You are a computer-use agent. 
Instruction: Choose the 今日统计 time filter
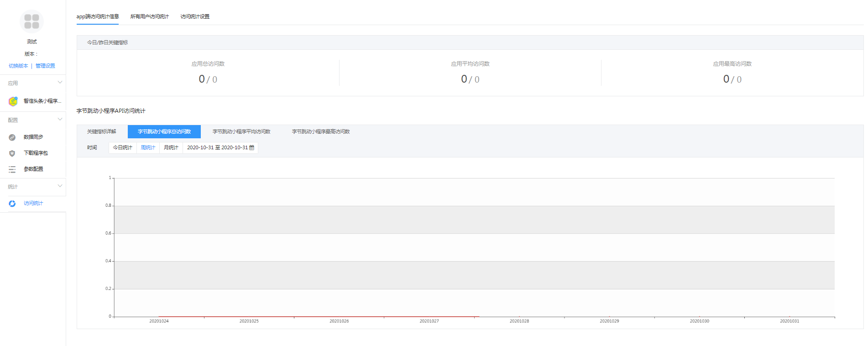(123, 147)
